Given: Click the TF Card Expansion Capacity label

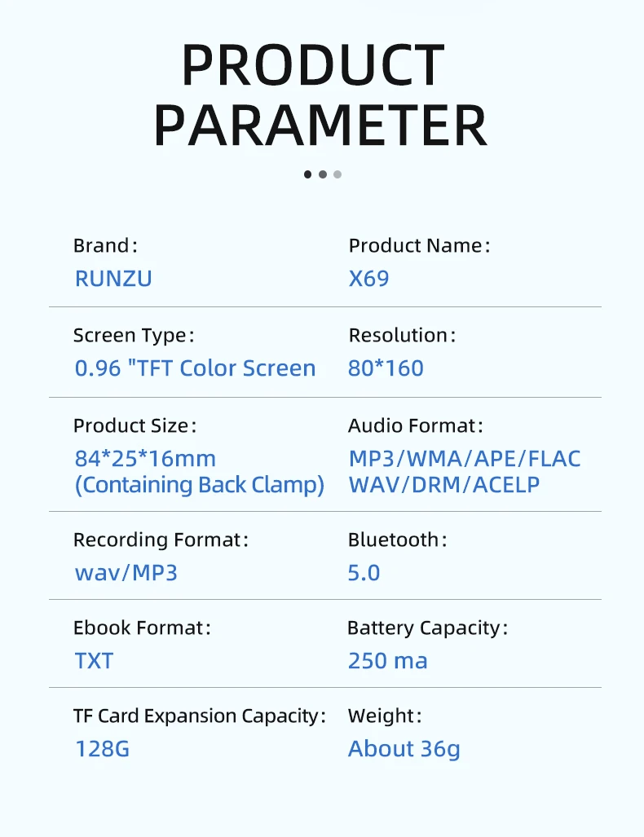Looking at the screenshot, I should tap(199, 716).
